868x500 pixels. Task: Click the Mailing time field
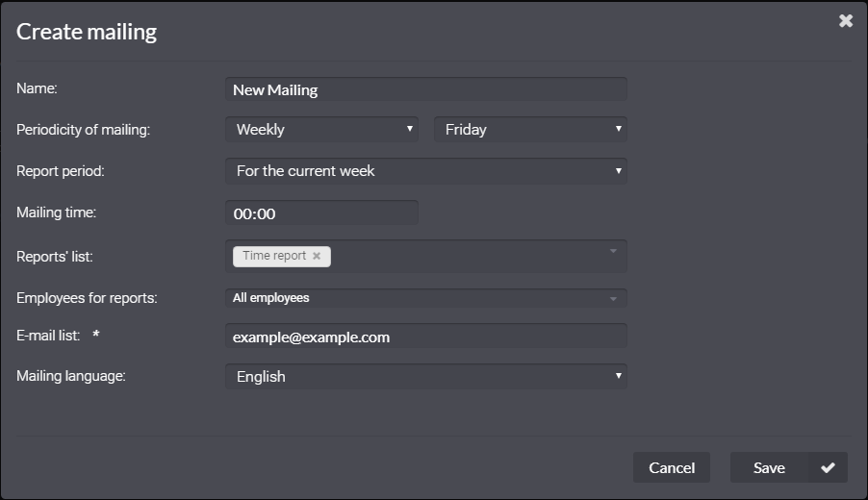click(x=321, y=212)
